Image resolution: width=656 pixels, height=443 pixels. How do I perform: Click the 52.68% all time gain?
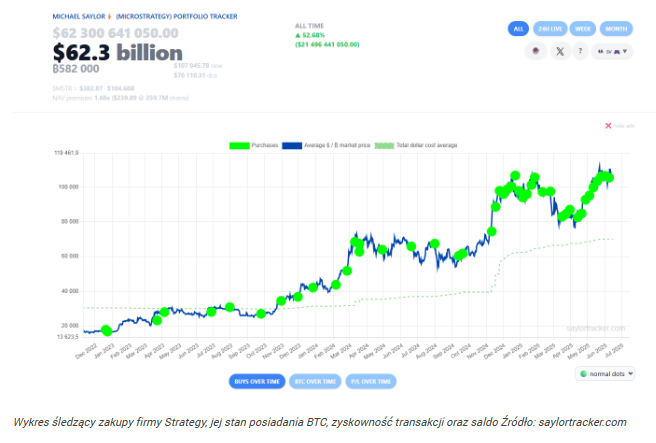[x=310, y=35]
